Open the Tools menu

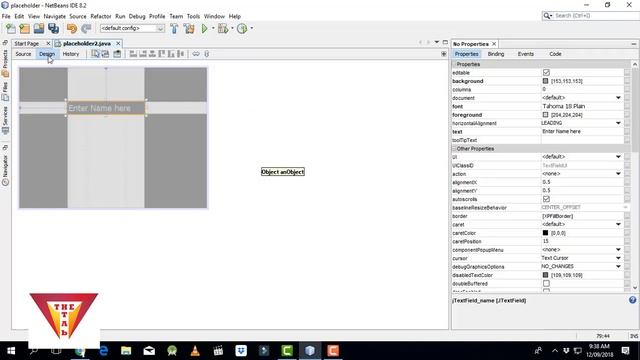[193, 16]
